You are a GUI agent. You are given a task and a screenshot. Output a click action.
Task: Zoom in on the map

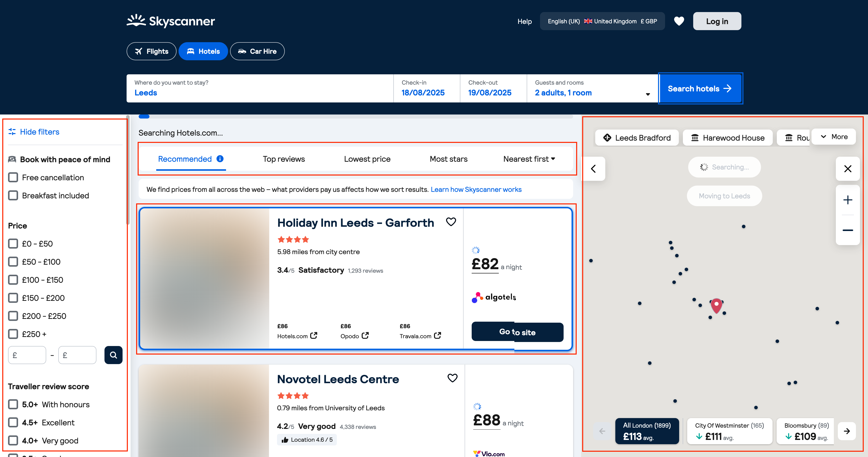(x=848, y=200)
